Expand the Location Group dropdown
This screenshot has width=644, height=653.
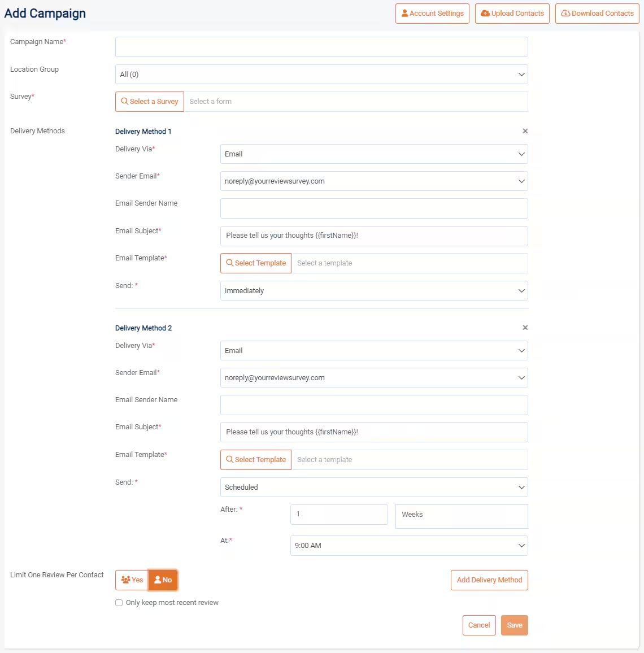coord(321,75)
